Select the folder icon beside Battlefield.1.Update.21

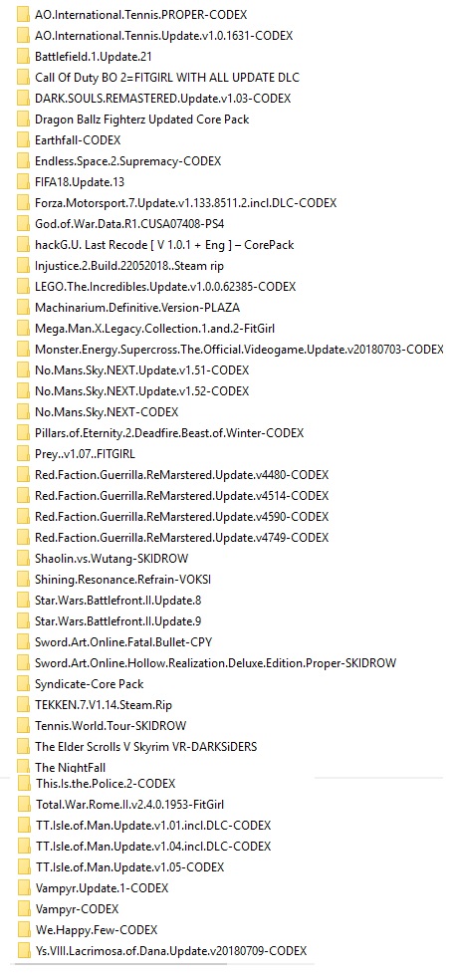point(23,56)
